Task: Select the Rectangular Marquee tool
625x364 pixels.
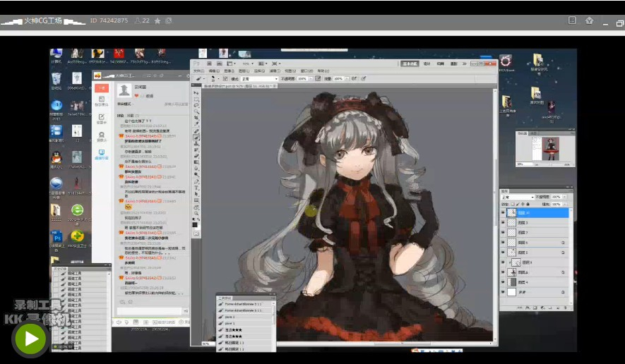Action: point(196,99)
